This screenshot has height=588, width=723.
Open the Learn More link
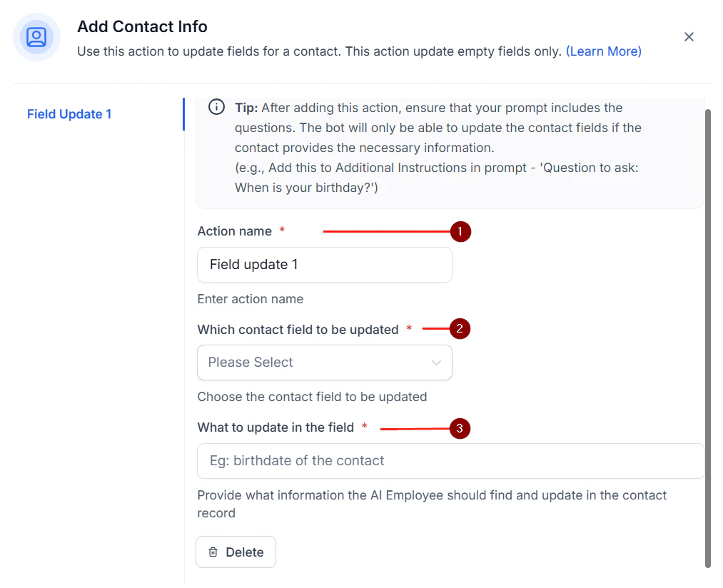click(604, 51)
